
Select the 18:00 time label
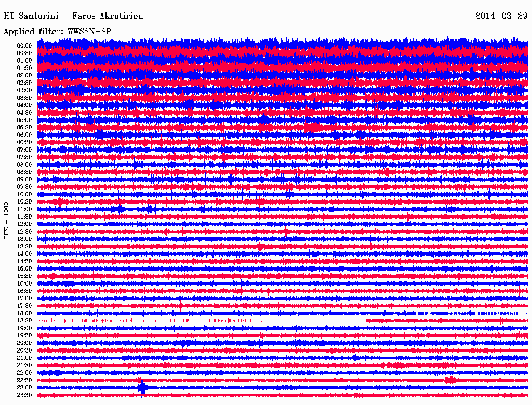click(x=24, y=313)
